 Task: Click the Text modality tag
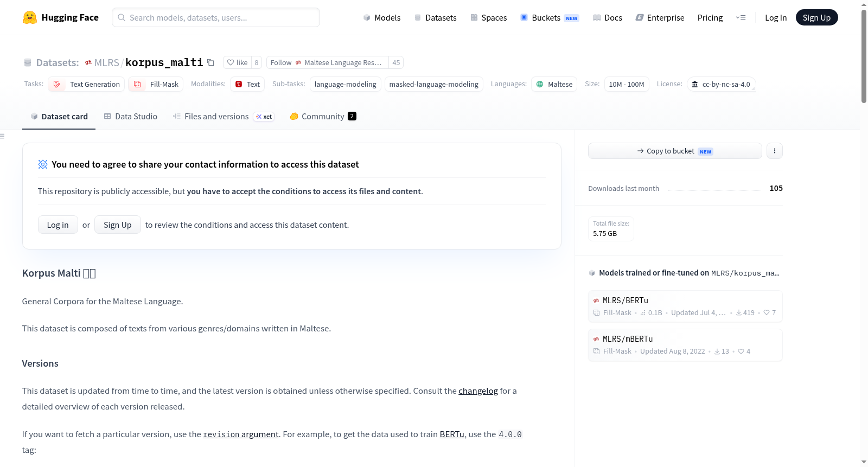tap(247, 84)
